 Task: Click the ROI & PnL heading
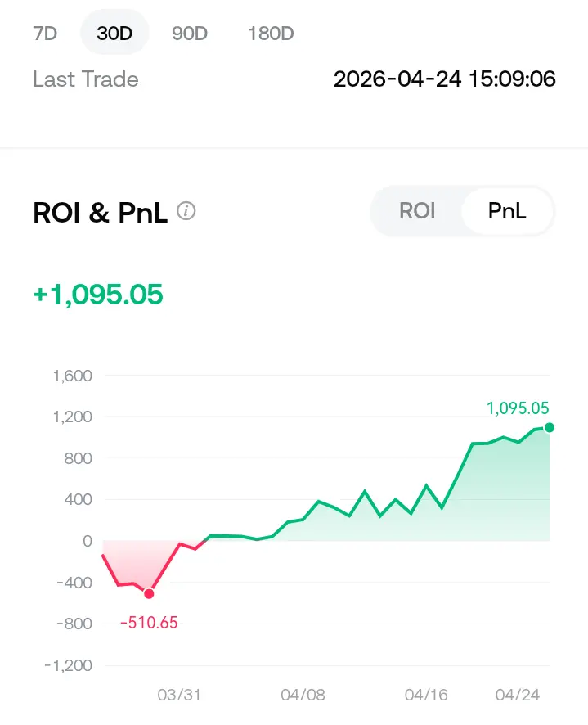click(100, 213)
